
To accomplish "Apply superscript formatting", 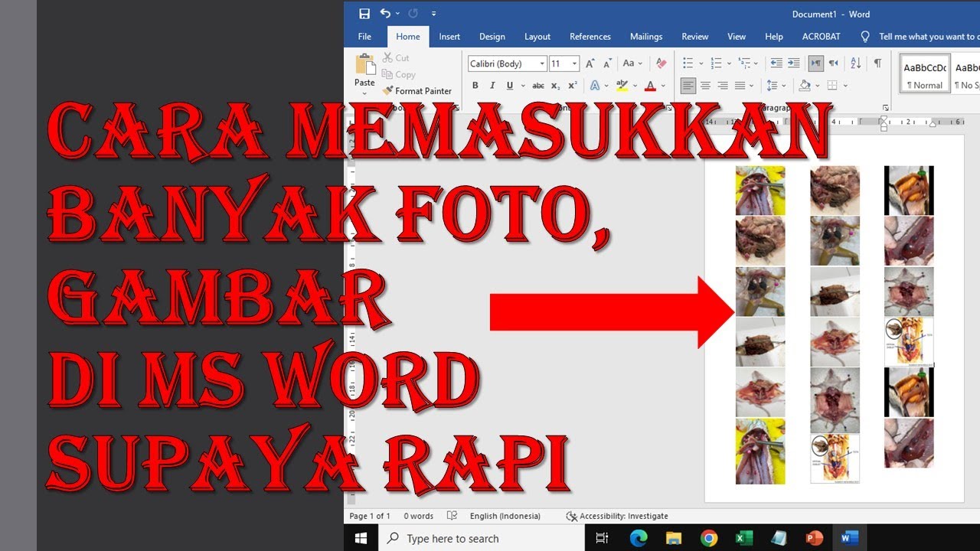I will [x=573, y=86].
